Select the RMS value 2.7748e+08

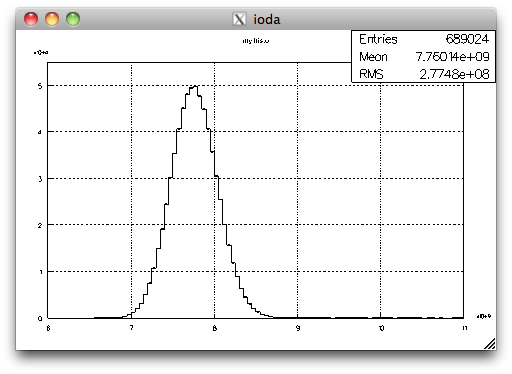tap(454, 74)
